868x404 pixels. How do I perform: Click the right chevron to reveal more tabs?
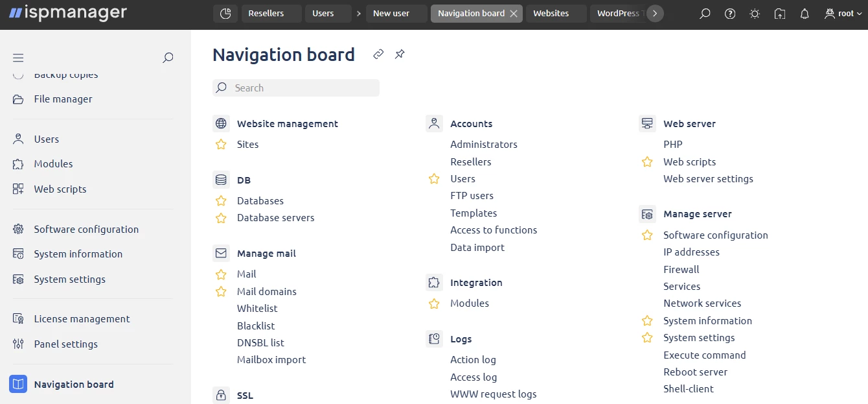(655, 13)
